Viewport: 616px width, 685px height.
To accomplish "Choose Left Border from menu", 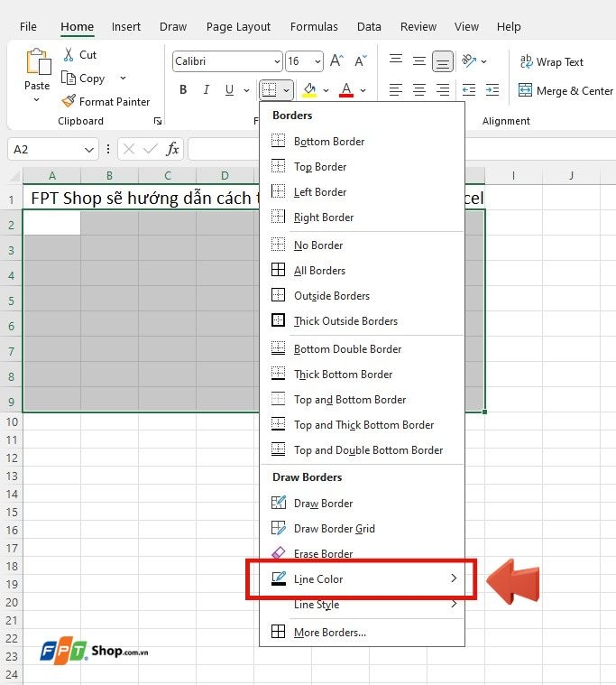I will click(x=362, y=192).
